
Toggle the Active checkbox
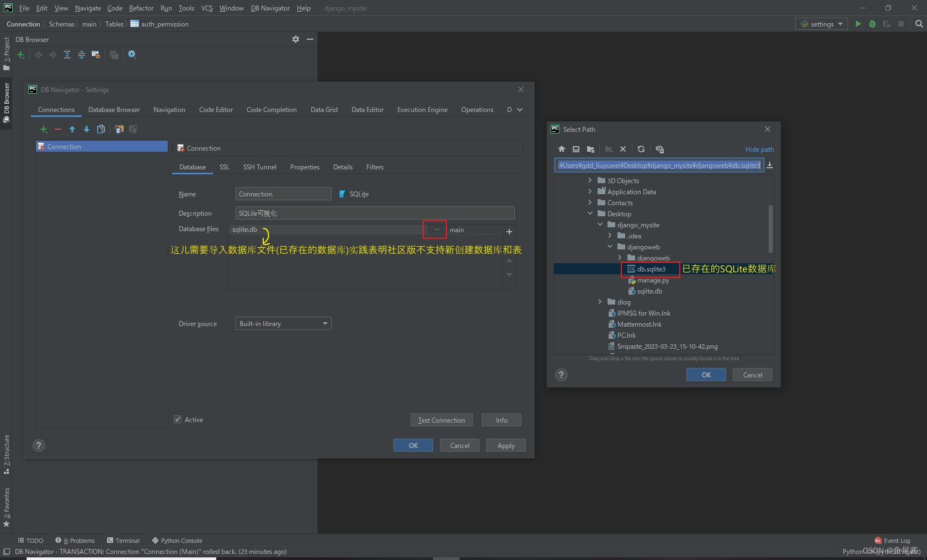(178, 419)
